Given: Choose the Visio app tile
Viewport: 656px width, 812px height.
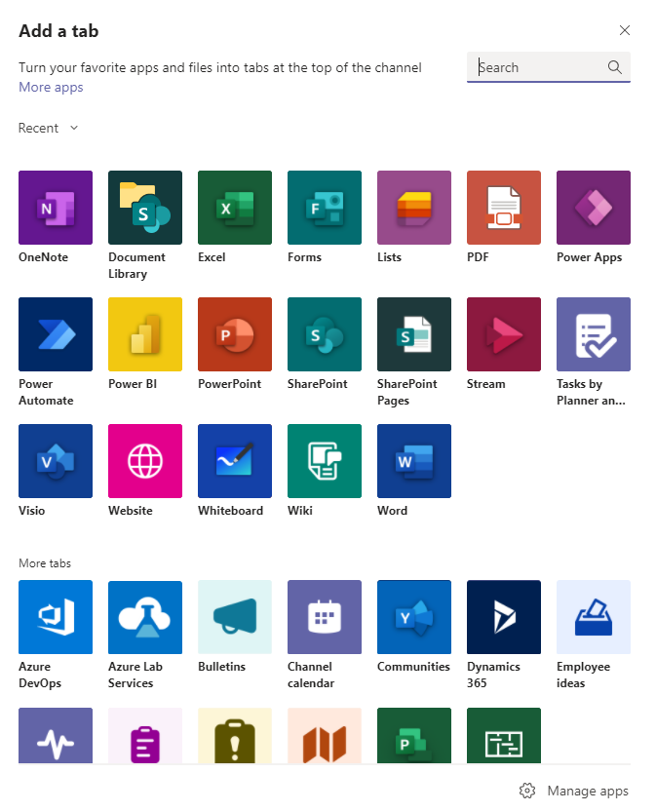Looking at the screenshot, I should point(56,461).
